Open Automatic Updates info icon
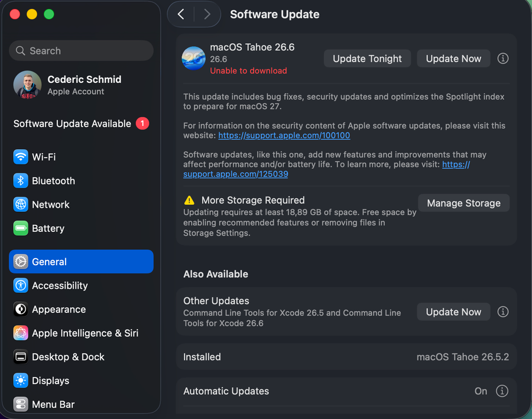The width and height of the screenshot is (532, 419). pyautogui.click(x=502, y=391)
